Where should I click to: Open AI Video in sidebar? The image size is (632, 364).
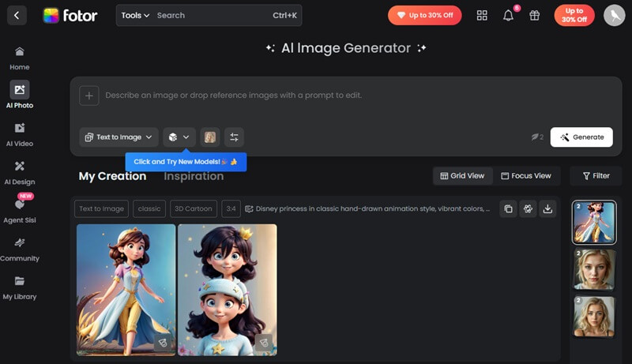click(x=19, y=135)
